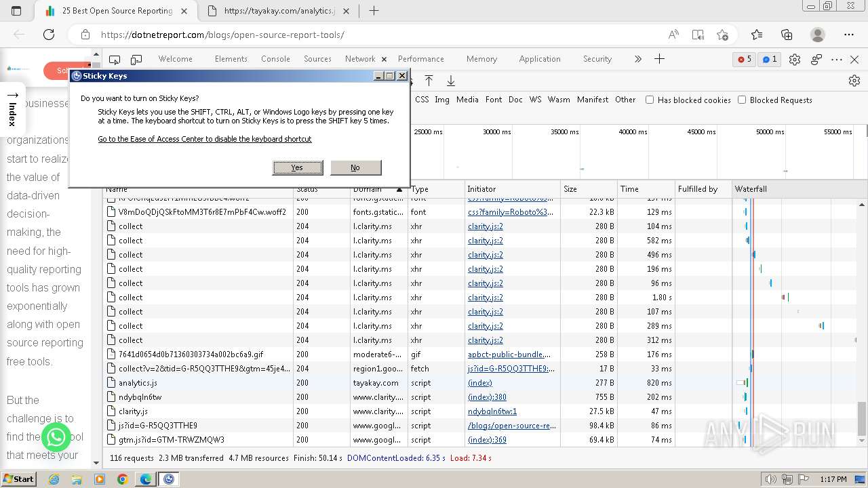Viewport: 868px width, 488px height.
Task: Expand more DevTools tabs chevron
Action: click(x=637, y=59)
